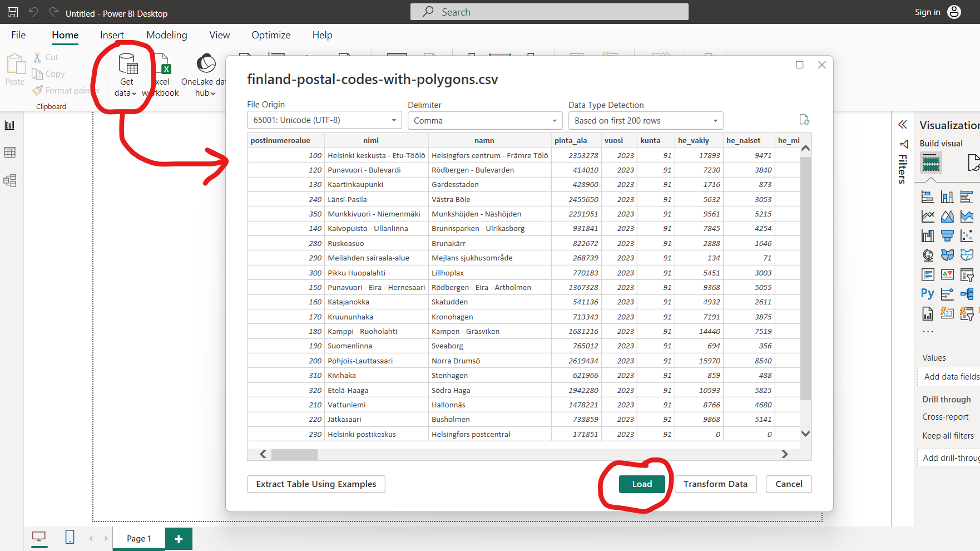Add a new page with plus button
Screen dimensions: 980x551
[179, 539]
